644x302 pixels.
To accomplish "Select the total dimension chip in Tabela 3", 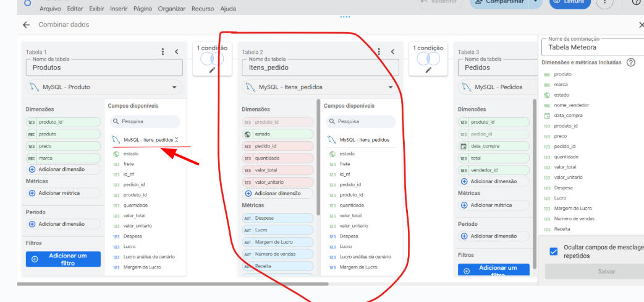I will pyautogui.click(x=494, y=158).
